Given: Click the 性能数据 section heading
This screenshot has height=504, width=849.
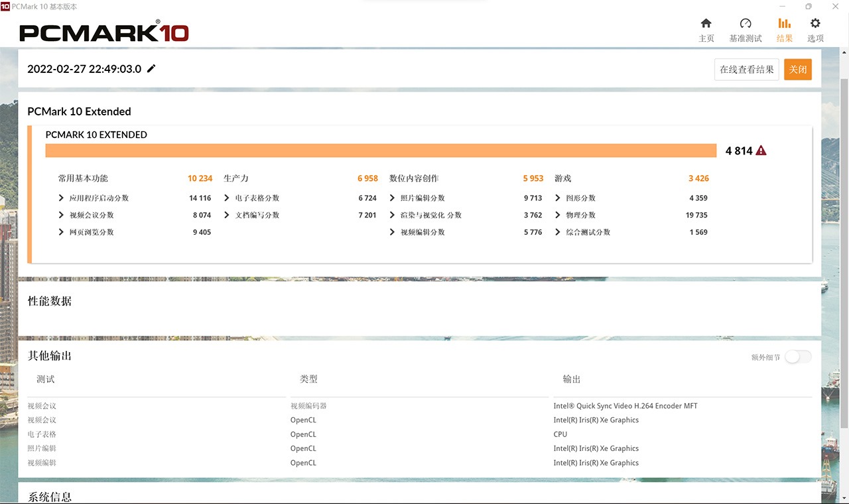Looking at the screenshot, I should (50, 301).
